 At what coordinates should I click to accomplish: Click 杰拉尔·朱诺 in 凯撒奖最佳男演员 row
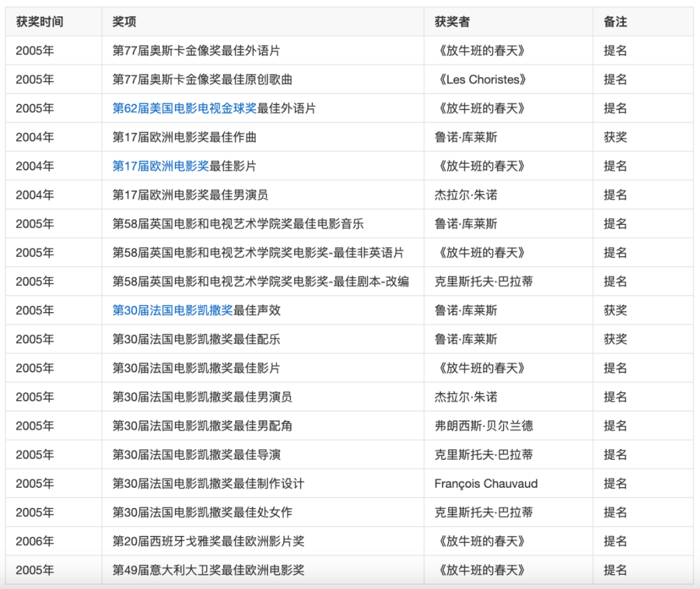point(465,396)
